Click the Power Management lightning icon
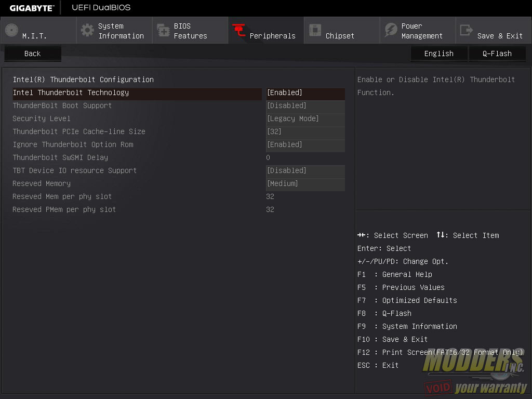Viewport: 532px width, 399px height. [391, 30]
